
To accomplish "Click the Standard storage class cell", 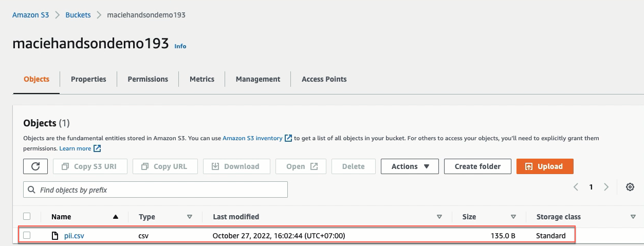I will coord(551,236).
